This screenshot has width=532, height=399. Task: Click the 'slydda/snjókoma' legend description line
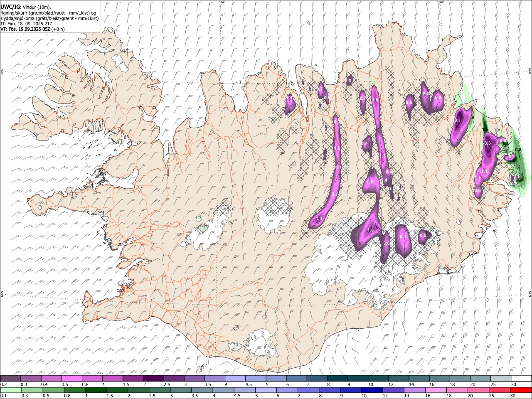pos(49,18)
